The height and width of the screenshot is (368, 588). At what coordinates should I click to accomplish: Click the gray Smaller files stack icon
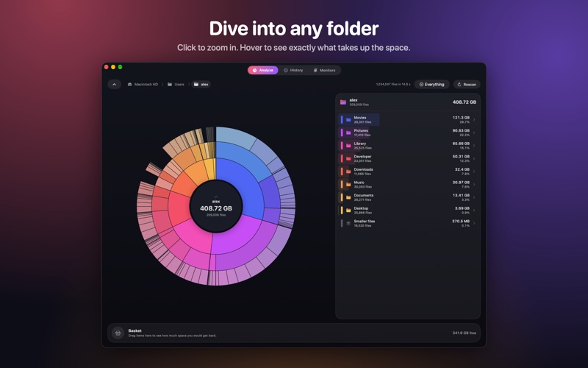click(x=348, y=224)
